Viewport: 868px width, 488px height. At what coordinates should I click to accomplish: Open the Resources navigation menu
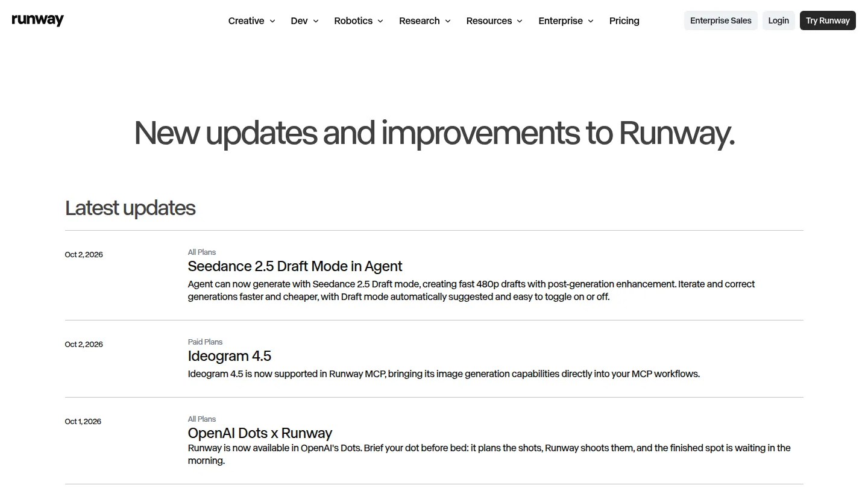[x=494, y=20]
